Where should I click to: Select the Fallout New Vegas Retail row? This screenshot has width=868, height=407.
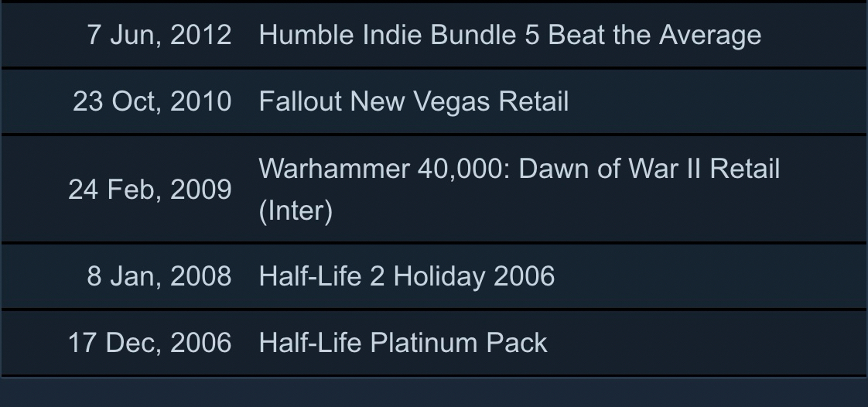point(413,101)
